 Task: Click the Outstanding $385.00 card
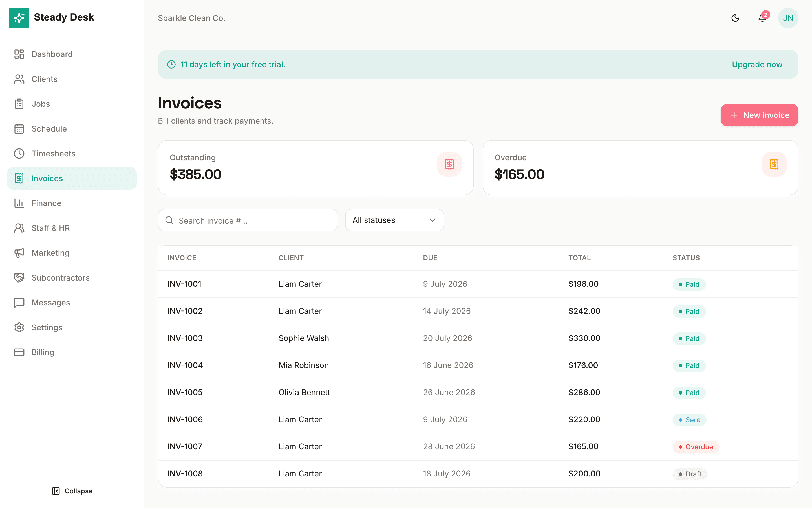pyautogui.click(x=315, y=168)
